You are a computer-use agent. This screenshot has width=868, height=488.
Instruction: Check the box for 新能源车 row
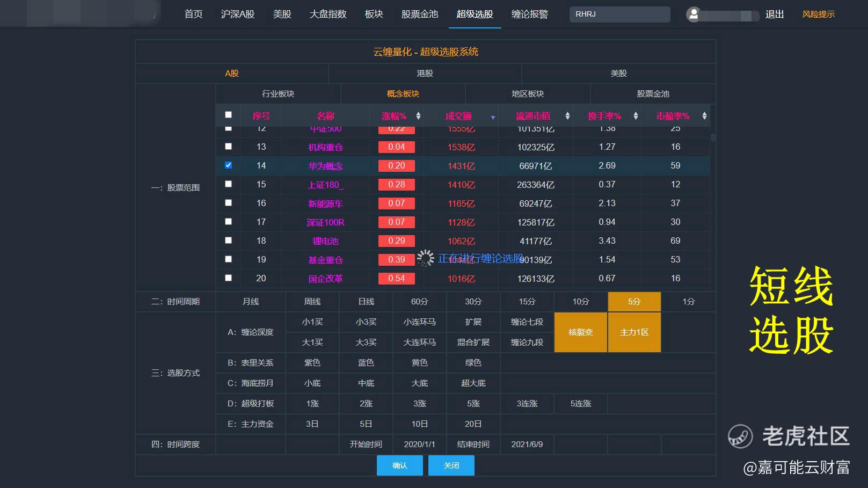(229, 203)
